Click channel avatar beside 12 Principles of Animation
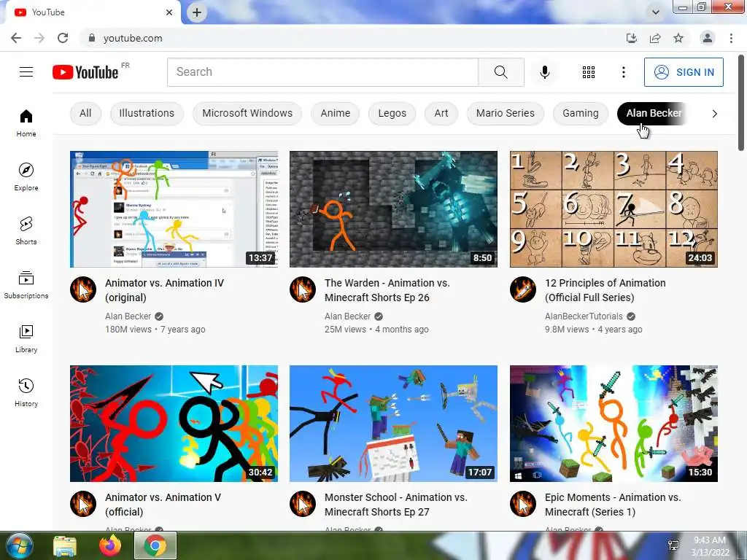The width and height of the screenshot is (747, 560). coord(522,289)
